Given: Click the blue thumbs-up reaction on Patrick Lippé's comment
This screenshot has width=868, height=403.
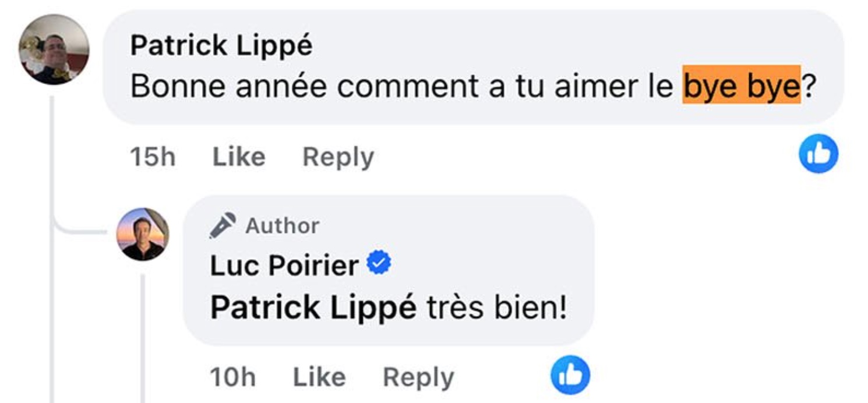Looking at the screenshot, I should point(818,154).
